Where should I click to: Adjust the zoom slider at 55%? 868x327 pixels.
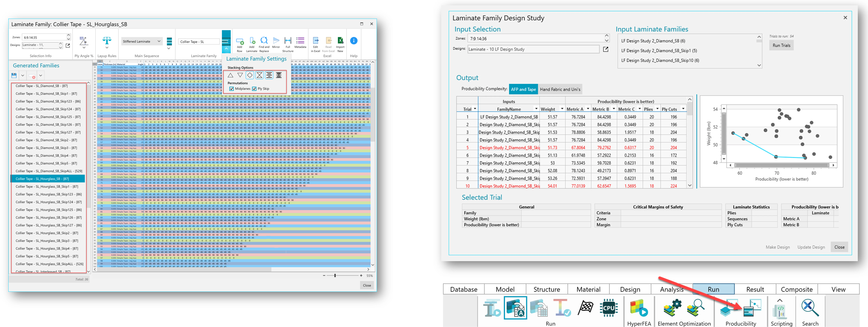click(x=335, y=276)
